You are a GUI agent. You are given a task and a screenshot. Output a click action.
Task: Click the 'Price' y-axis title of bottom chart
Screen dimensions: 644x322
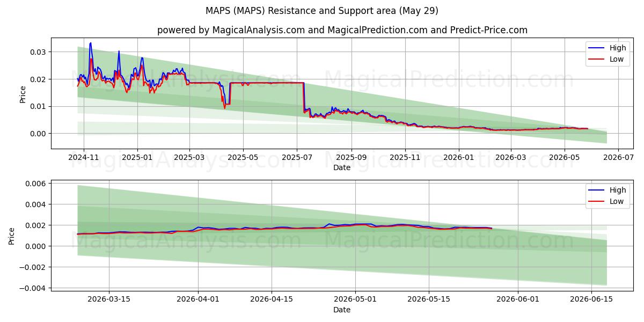pos(12,236)
